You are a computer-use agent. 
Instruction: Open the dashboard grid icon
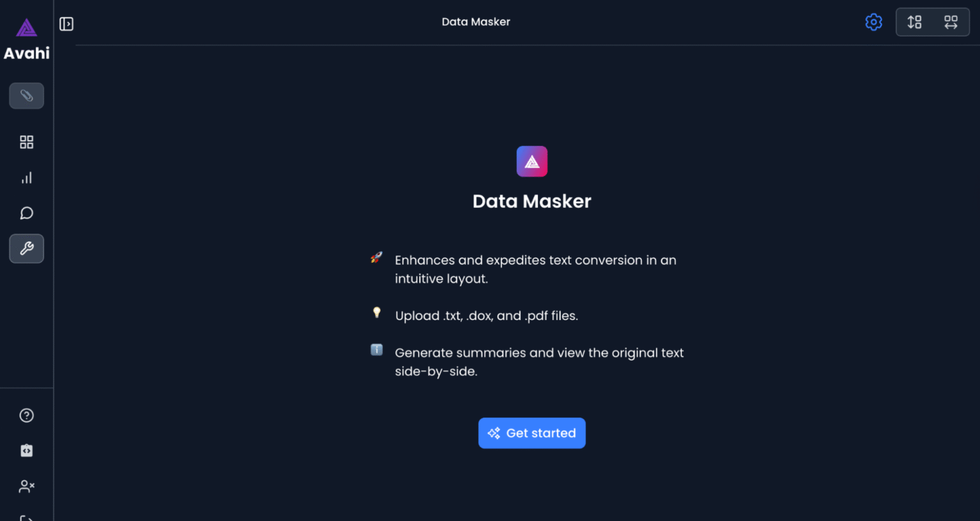pyautogui.click(x=26, y=142)
